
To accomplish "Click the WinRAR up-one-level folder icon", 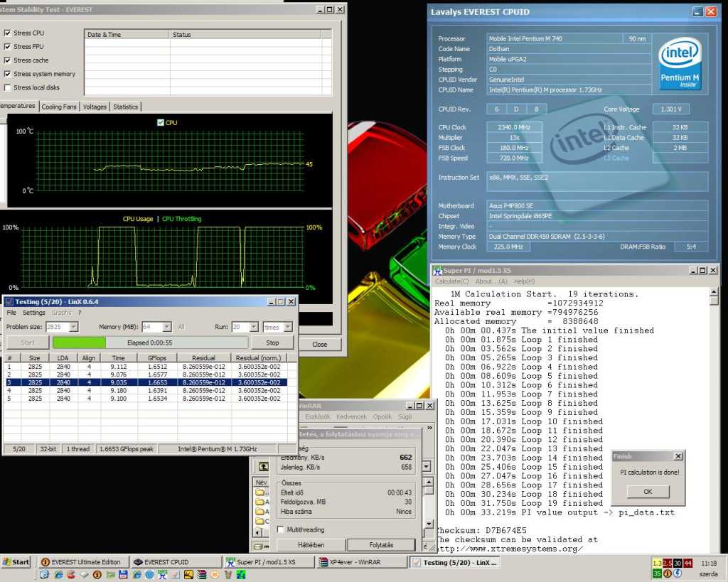I will coord(264,467).
